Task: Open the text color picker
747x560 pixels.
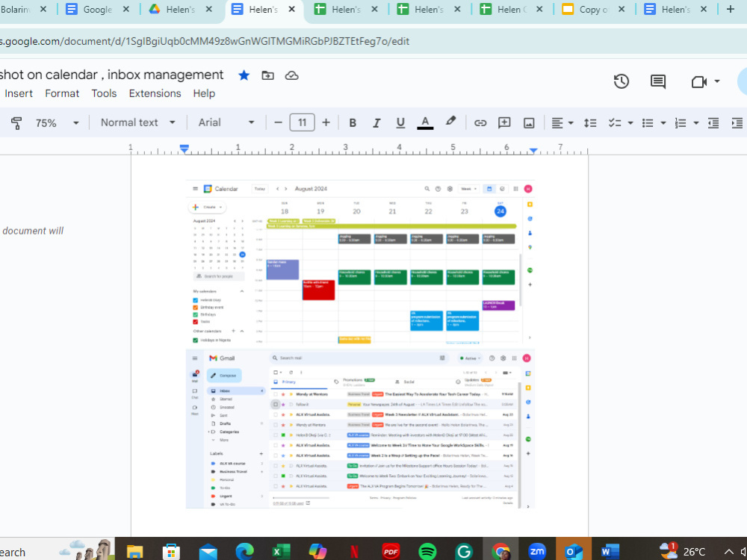Action: [x=425, y=123]
